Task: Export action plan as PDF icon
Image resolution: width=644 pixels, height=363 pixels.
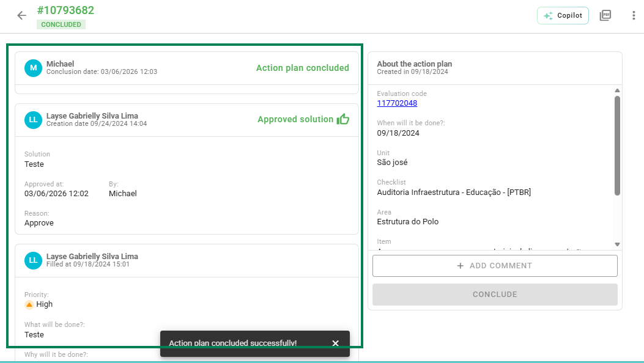Action: (605, 16)
